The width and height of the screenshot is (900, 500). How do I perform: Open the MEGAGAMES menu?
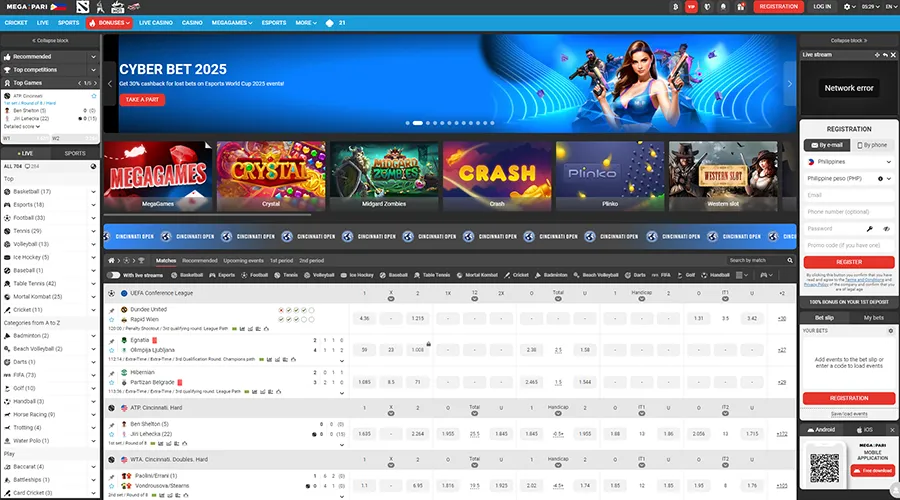(232, 23)
